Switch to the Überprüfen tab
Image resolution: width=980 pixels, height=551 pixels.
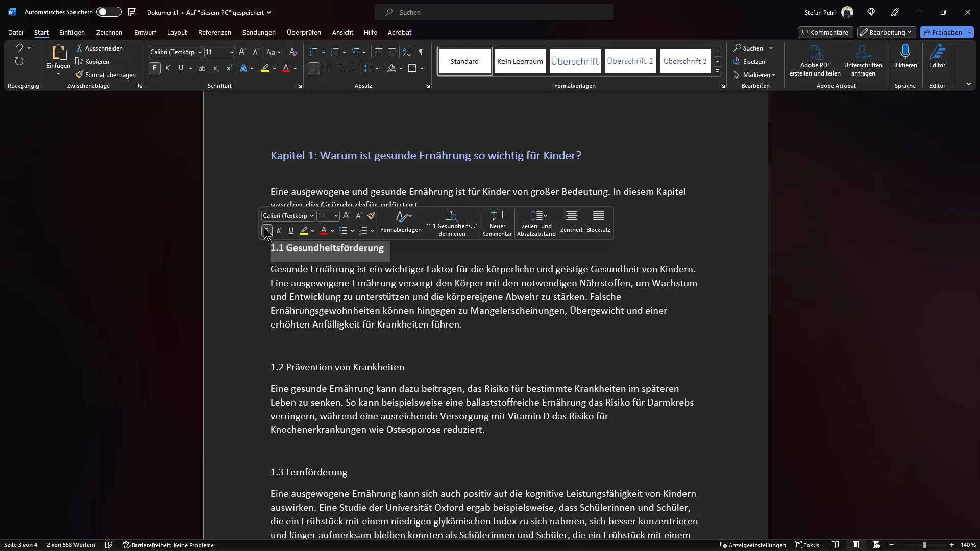304,32
